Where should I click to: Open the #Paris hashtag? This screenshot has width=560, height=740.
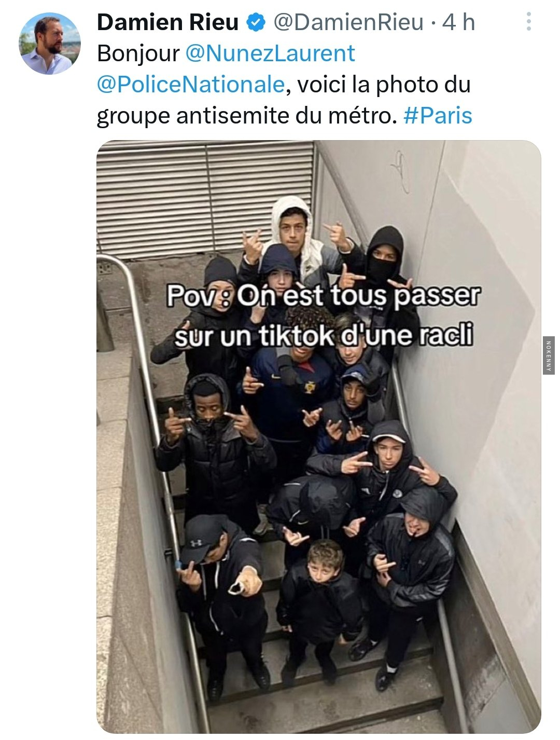click(438, 116)
